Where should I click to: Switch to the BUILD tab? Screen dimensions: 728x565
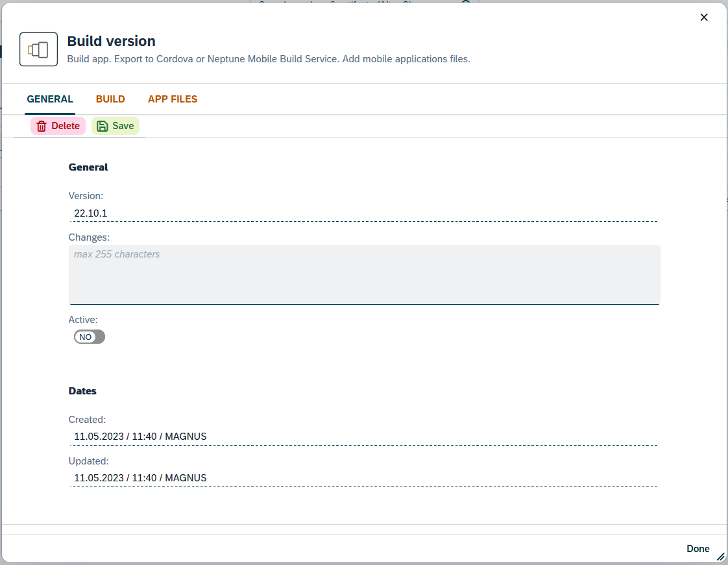[110, 99]
